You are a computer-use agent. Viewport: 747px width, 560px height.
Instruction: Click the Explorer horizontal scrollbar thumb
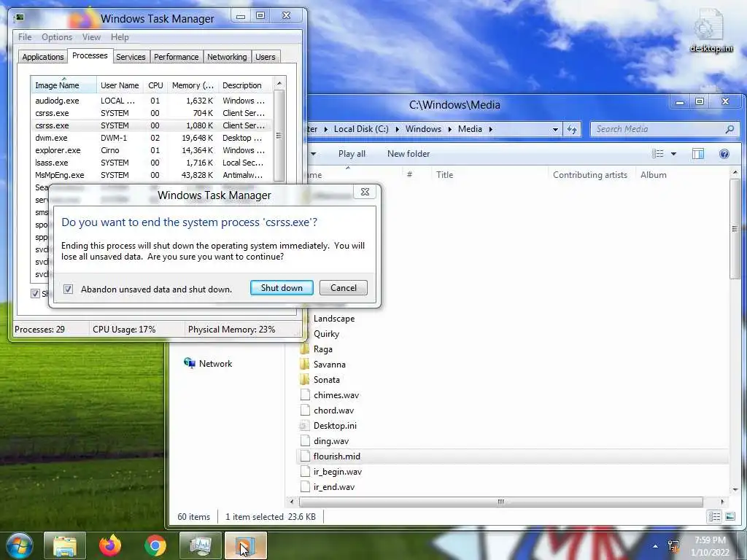tap(500, 502)
